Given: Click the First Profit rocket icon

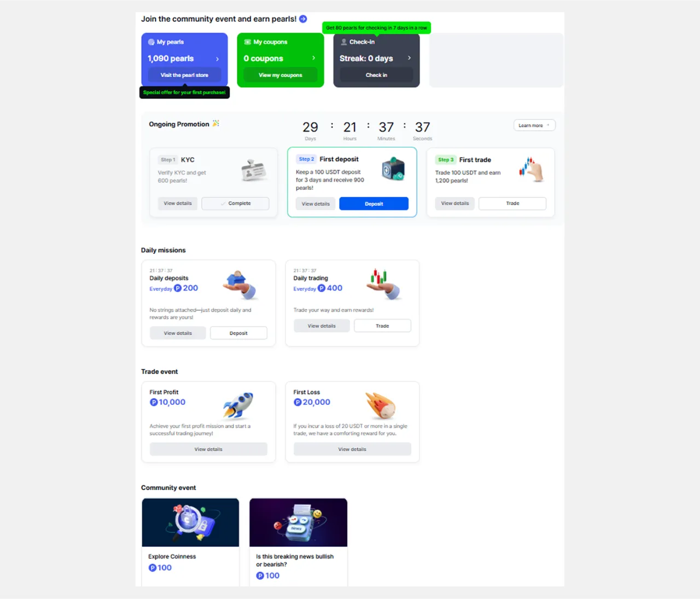Looking at the screenshot, I should (x=238, y=405).
